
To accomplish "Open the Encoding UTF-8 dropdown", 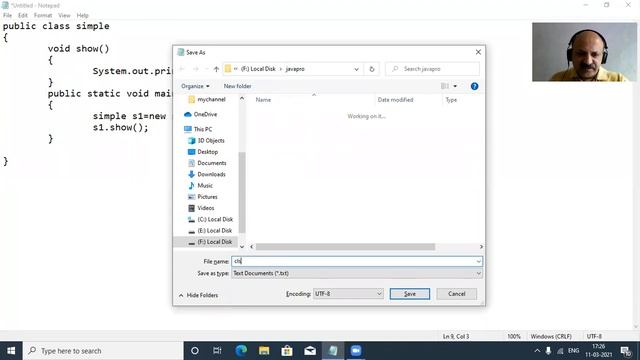I will click(348, 293).
